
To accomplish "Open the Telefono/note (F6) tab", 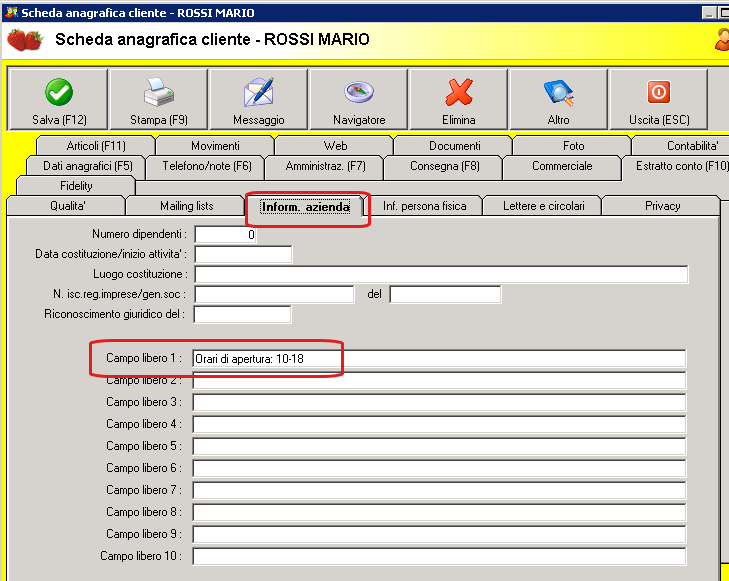I will [x=206, y=166].
